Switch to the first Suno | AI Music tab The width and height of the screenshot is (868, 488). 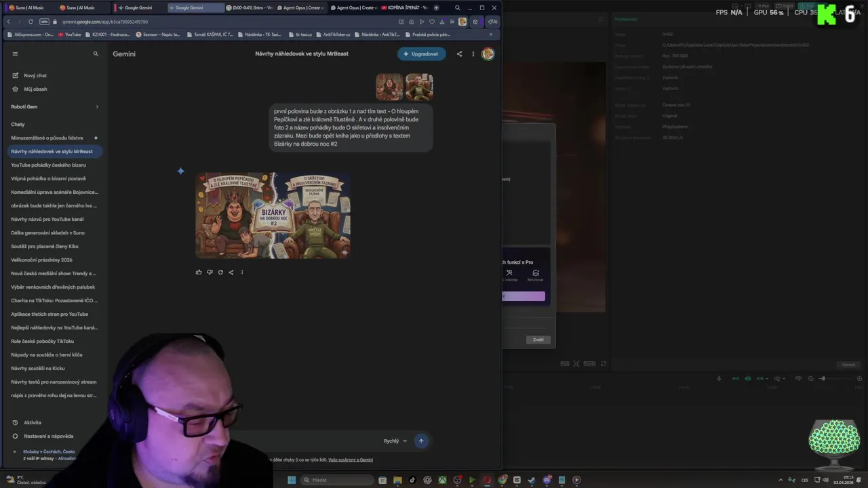click(x=28, y=7)
